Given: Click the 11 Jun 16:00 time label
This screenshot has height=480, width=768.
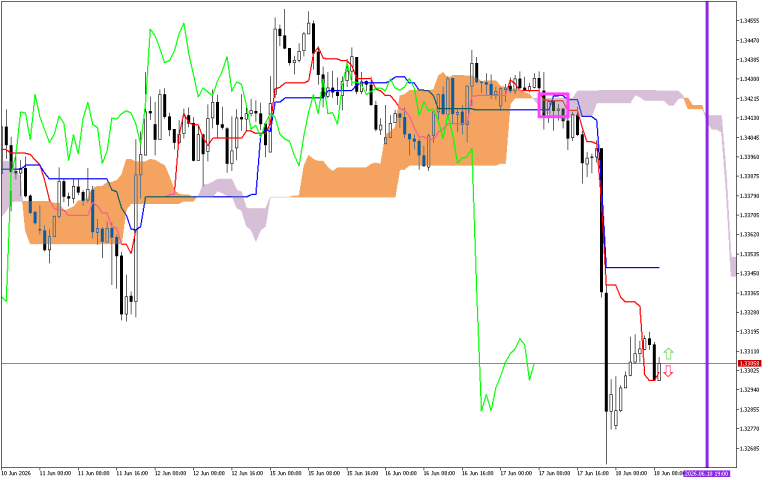Looking at the screenshot, I should click(x=132, y=473).
